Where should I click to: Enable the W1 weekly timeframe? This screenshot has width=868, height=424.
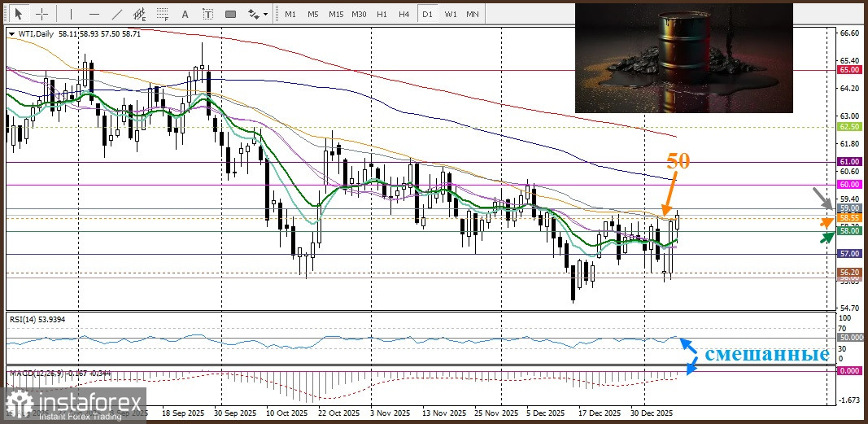tap(450, 13)
